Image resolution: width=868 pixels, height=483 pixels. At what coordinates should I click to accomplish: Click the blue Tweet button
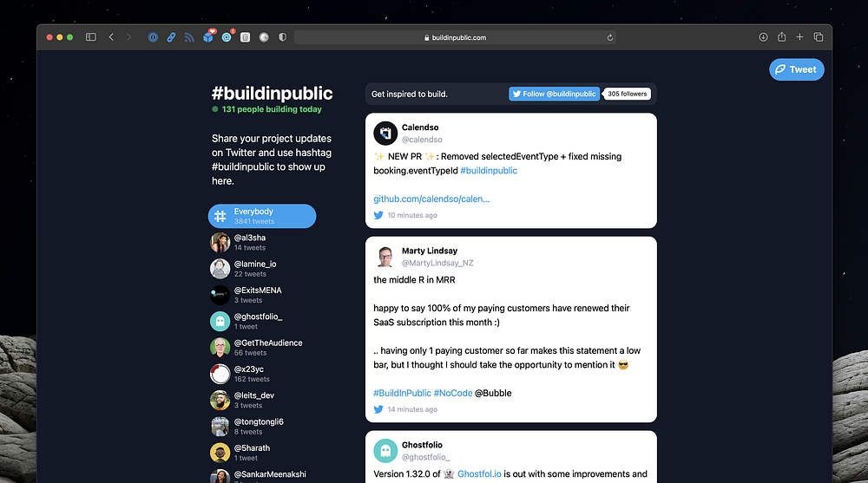797,69
